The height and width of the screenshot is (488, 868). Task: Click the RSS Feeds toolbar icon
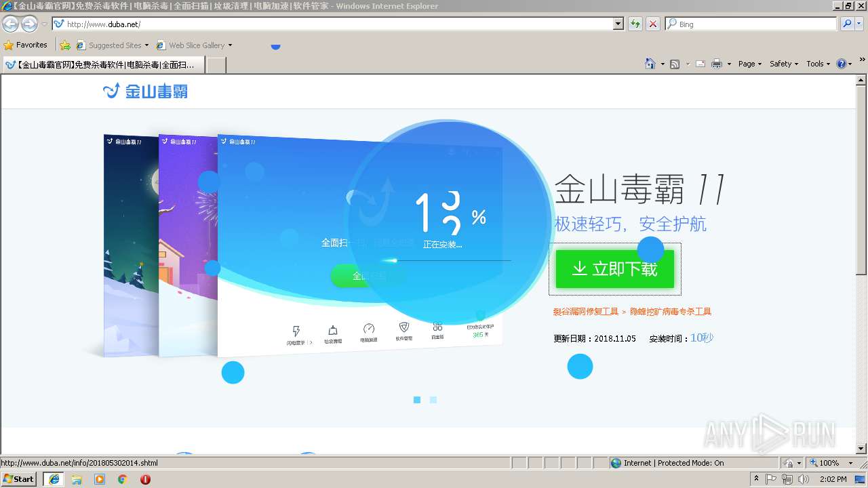675,64
